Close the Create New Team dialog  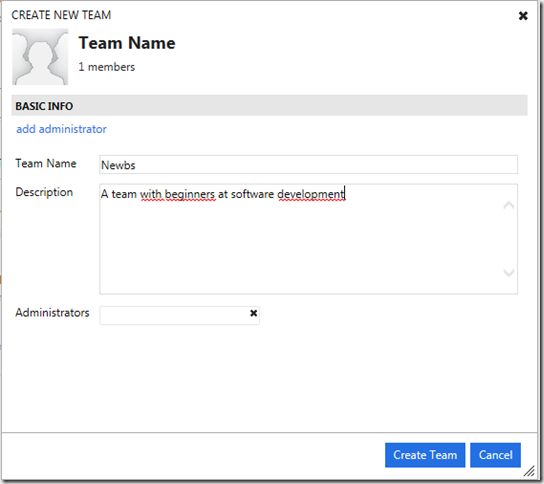(523, 16)
